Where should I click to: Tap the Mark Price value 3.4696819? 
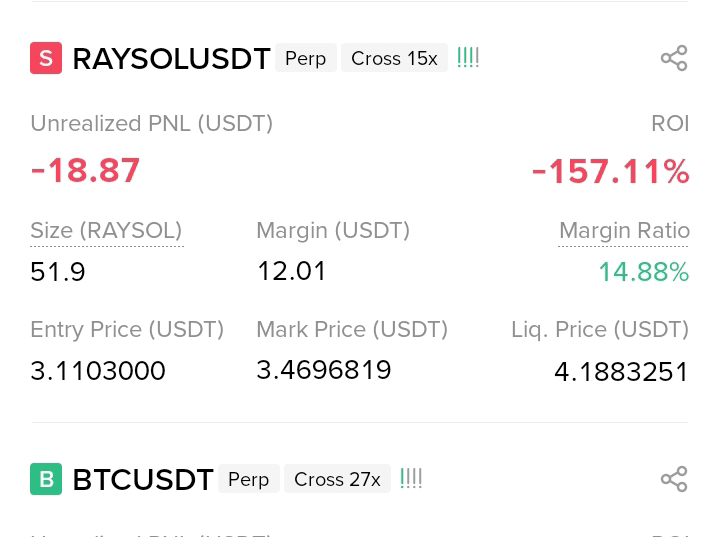click(x=324, y=370)
